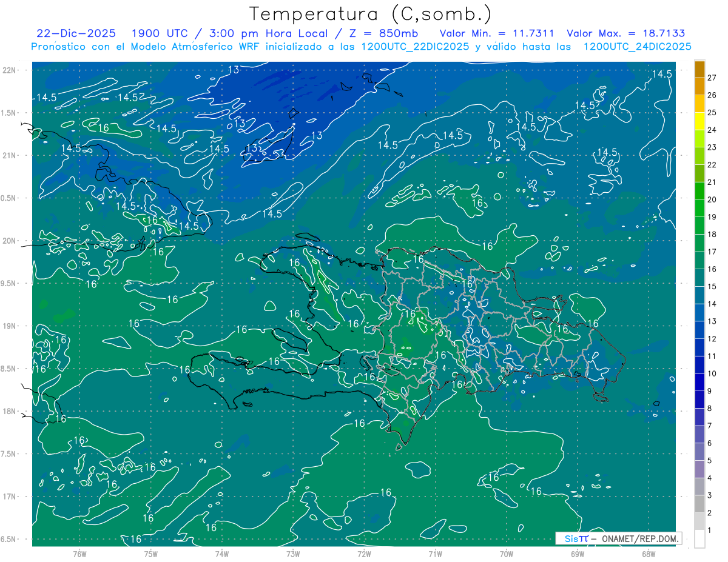Viewport: 728px width, 562px height.
Task: Click 'Valor Max. = 18.7133' value
Action: pyautogui.click(x=625, y=33)
